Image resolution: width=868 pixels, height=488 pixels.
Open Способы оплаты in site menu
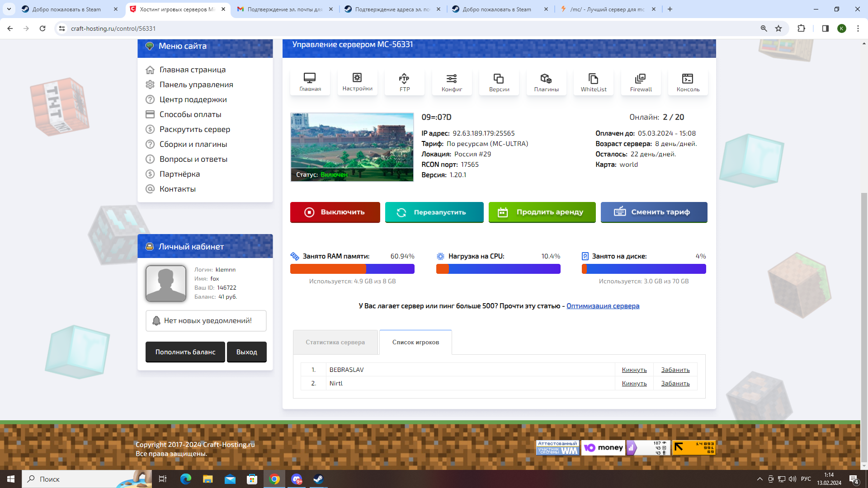tap(190, 114)
